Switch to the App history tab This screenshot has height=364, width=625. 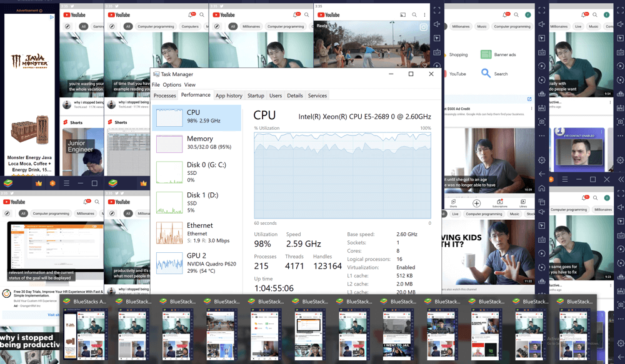pos(229,96)
